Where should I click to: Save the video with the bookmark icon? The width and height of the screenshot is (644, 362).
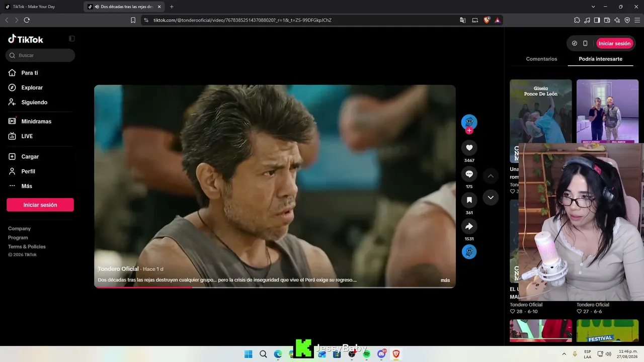pos(469,200)
